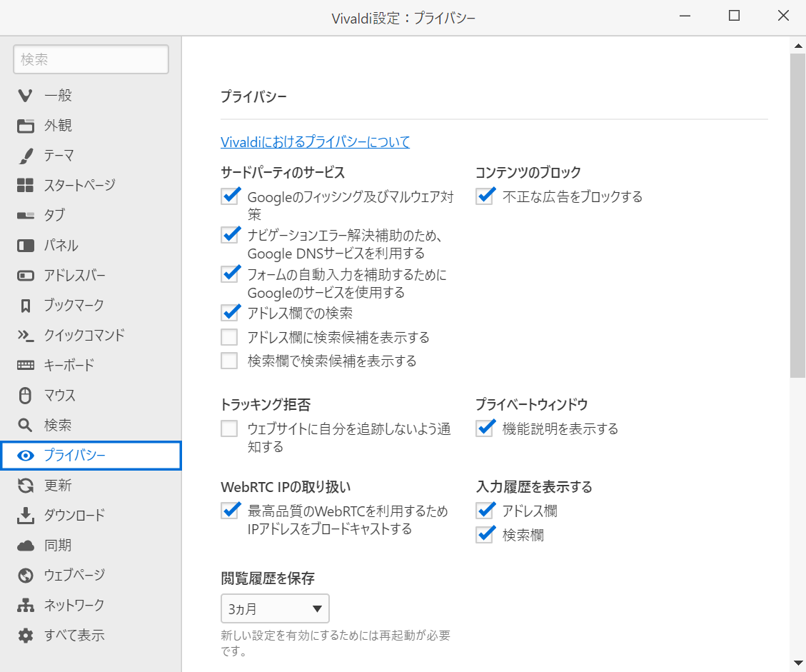
Task: Click the vertical scrollbar thumb
Action: point(797,216)
